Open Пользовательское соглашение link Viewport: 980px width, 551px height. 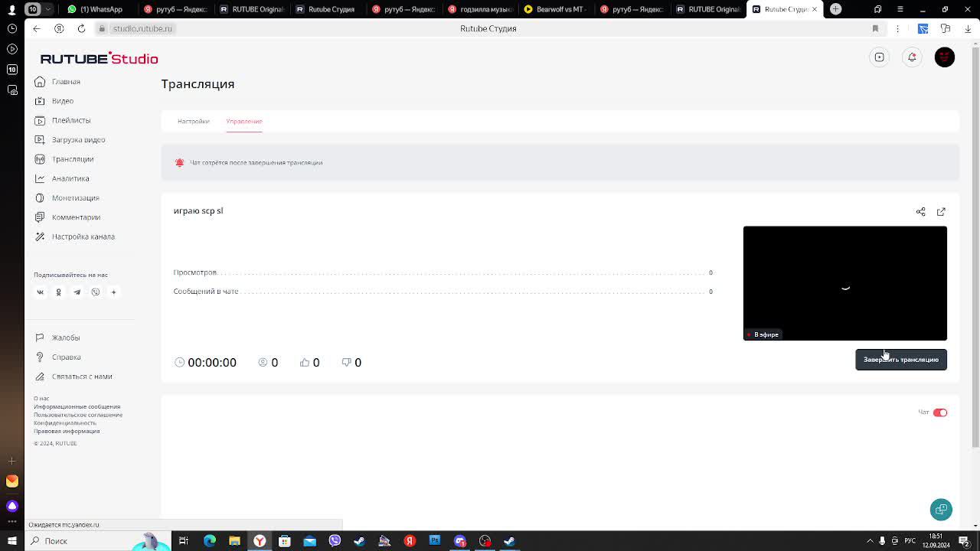pos(78,415)
